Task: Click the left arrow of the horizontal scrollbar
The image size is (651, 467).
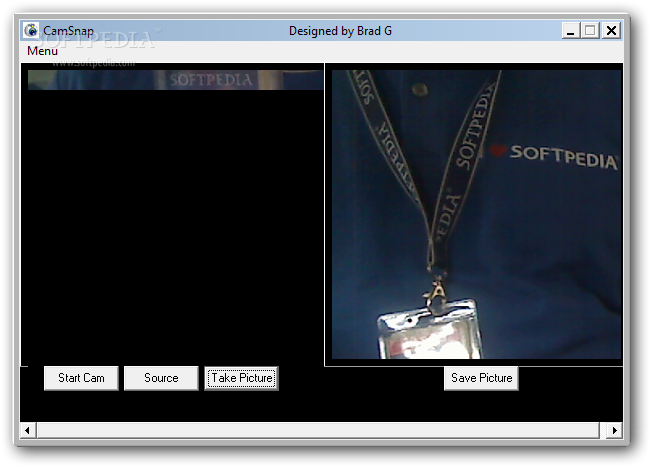Action: [28, 430]
